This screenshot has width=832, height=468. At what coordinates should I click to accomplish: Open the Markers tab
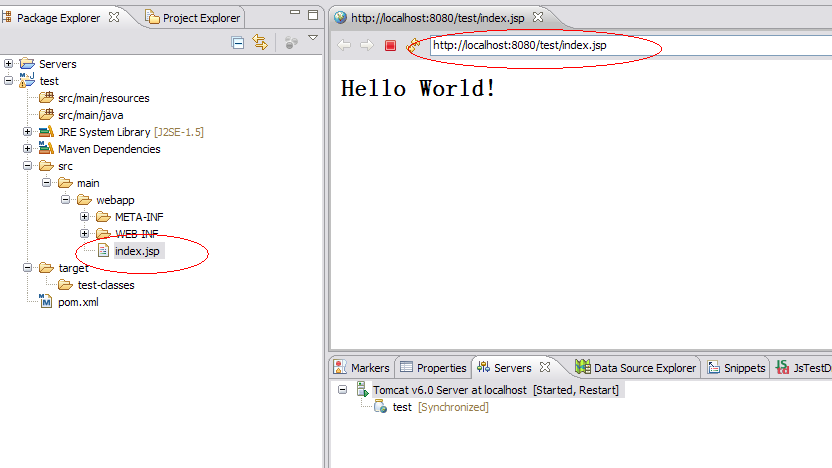point(362,367)
